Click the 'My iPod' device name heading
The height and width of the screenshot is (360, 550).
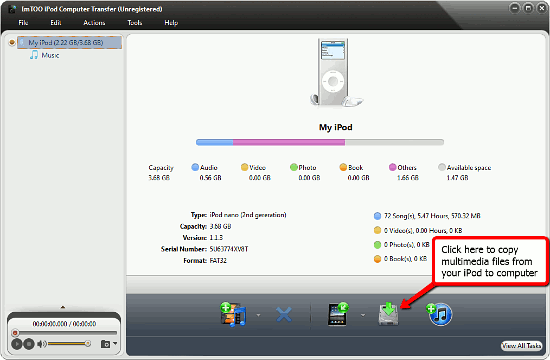point(335,127)
